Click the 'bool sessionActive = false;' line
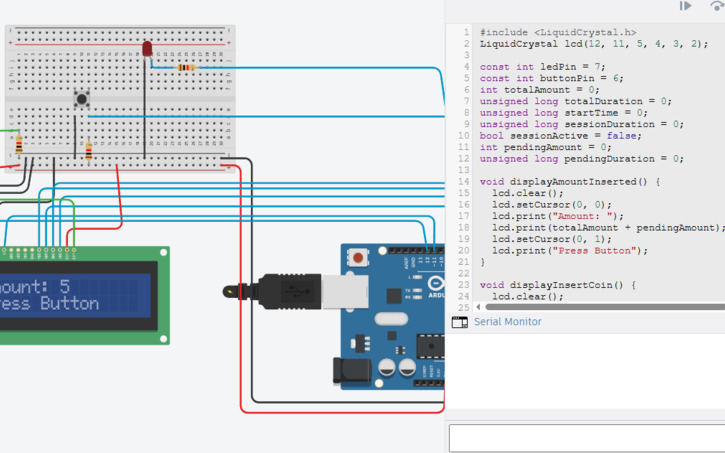 point(561,136)
